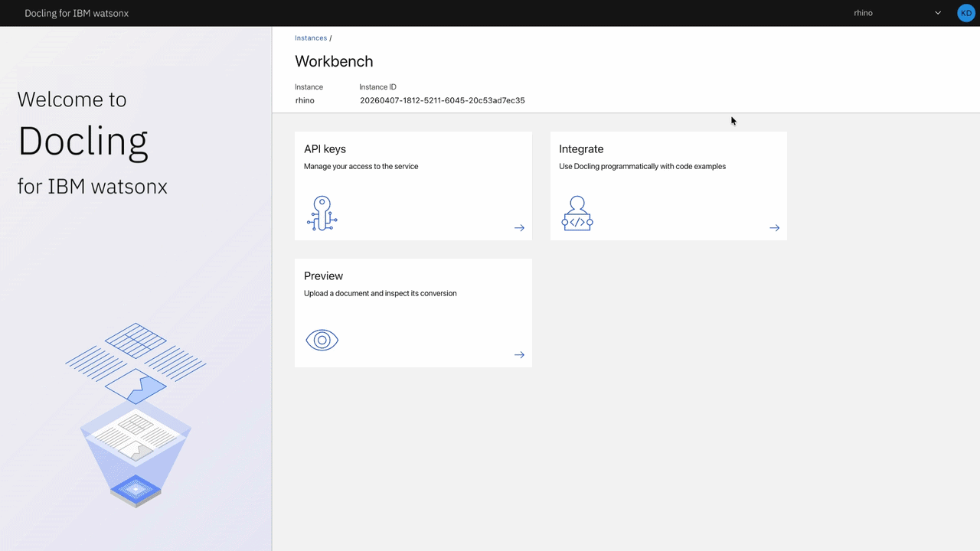The height and width of the screenshot is (551, 980).
Task: Click 'Use Docling programmatically with code examples' text
Action: click(642, 166)
